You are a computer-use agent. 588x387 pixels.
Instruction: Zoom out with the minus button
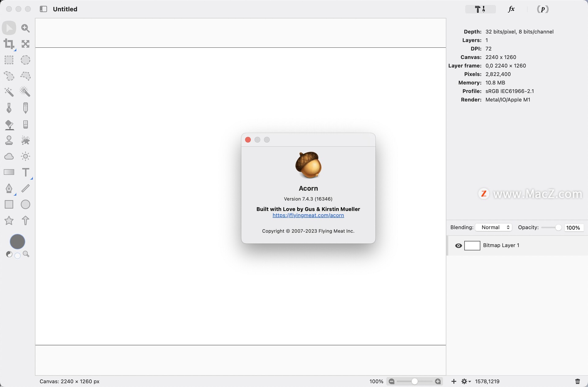click(391, 381)
